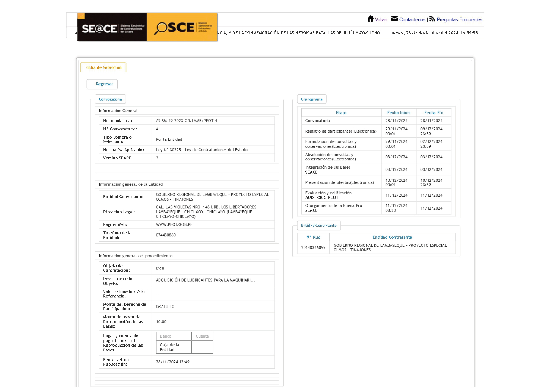Click start date 11/12/2024 08:30
Image resolution: width=555 pixels, height=392 pixels.
point(396,208)
